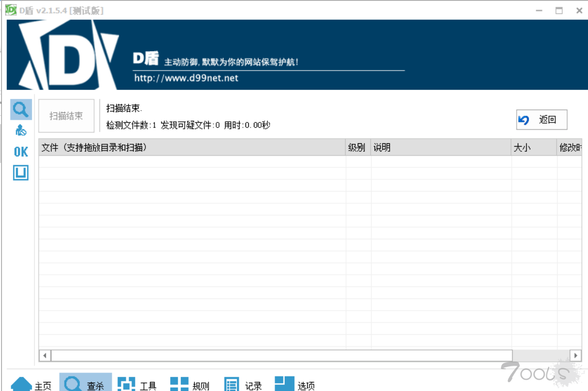Switch to 查杀 scan tab
Image resolution: width=588 pixels, height=391 pixels.
tap(85, 383)
